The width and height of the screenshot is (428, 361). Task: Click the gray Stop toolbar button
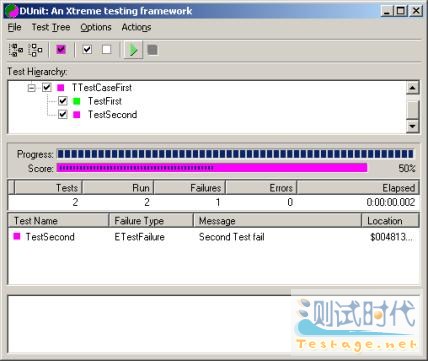pyautogui.click(x=152, y=50)
